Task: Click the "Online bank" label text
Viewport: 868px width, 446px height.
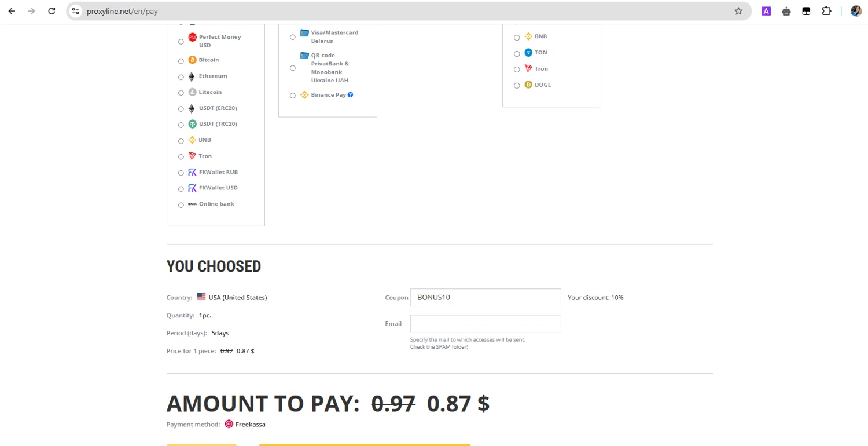Action: click(216, 204)
